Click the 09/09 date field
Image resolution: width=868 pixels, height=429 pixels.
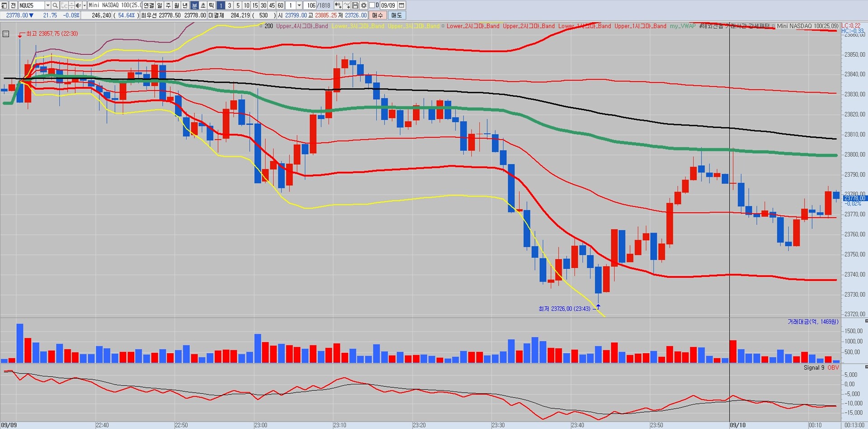coord(388,5)
